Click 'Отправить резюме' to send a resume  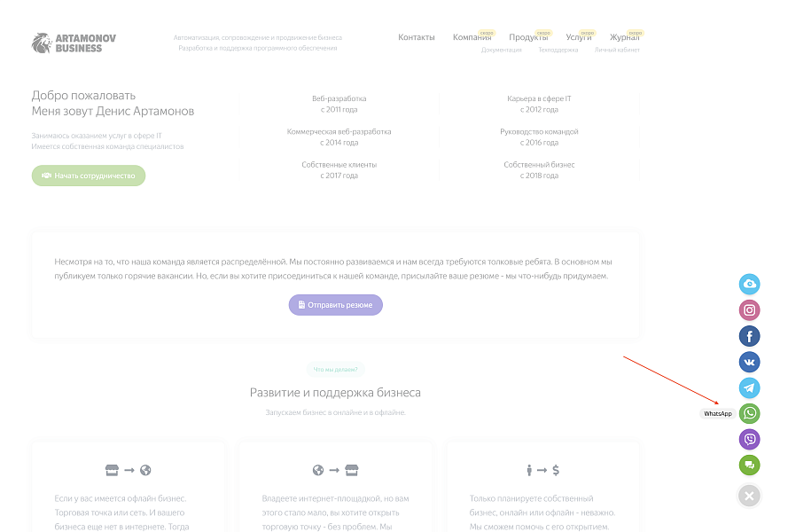click(335, 304)
